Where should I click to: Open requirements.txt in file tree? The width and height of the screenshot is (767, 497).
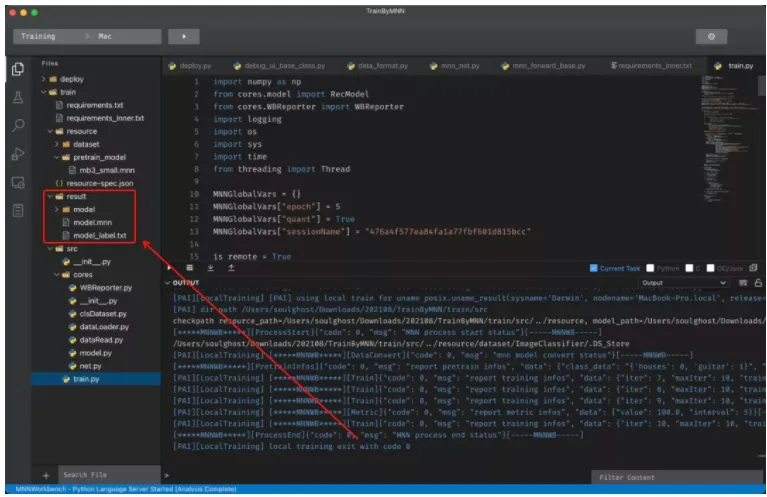pos(96,105)
